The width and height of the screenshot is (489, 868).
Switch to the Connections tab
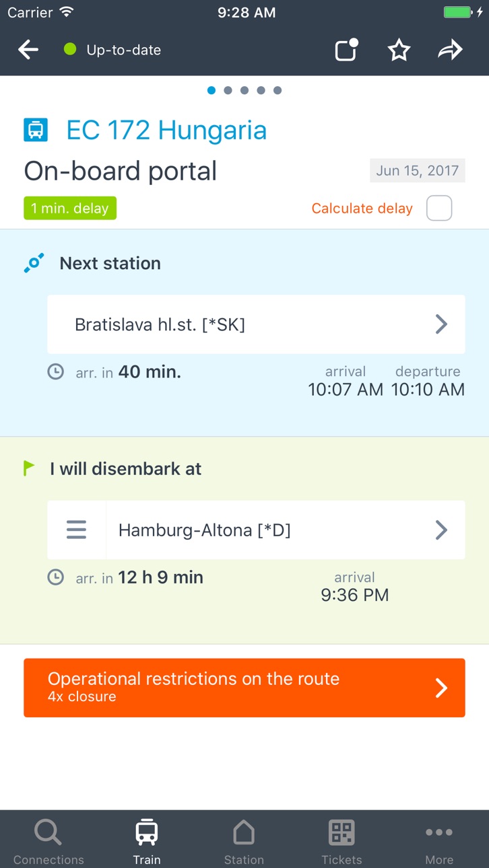point(48,840)
